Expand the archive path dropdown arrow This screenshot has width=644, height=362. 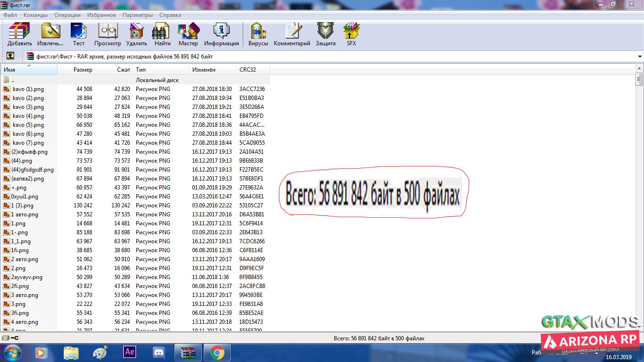[x=640, y=57]
